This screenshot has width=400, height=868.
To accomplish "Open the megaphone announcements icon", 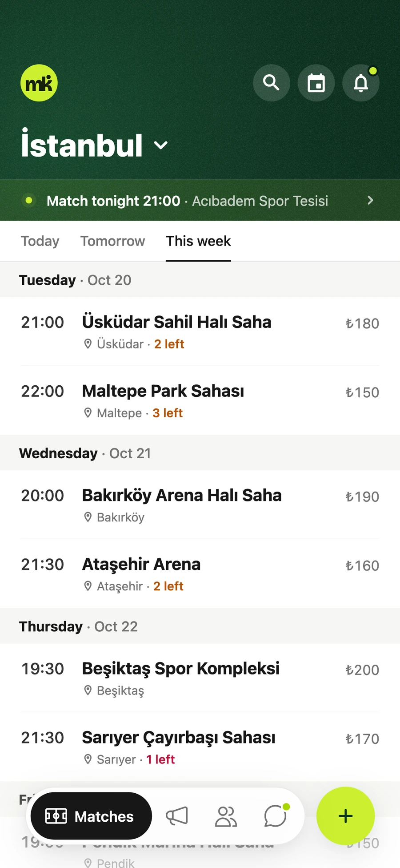I will pos(177,816).
